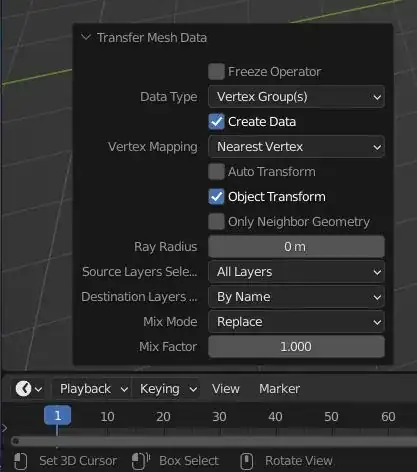Click the Box Select status text
Viewport: 417px width, 472px height.
(x=189, y=461)
